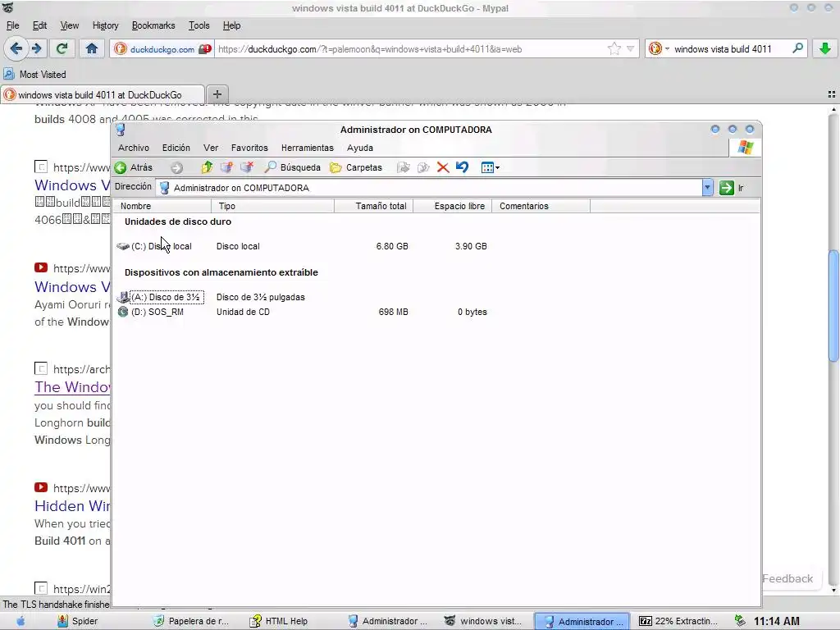Screen dimensions: 840x630
Task: Open the Búsqueda search pane
Action: click(293, 167)
